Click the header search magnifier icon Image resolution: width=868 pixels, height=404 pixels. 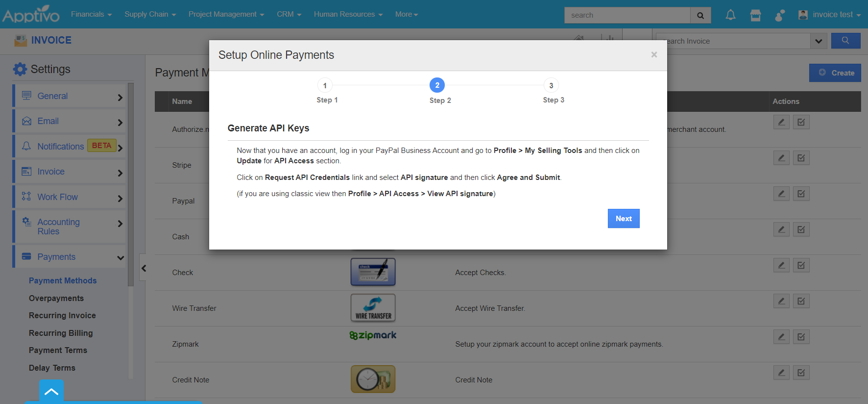(x=700, y=15)
